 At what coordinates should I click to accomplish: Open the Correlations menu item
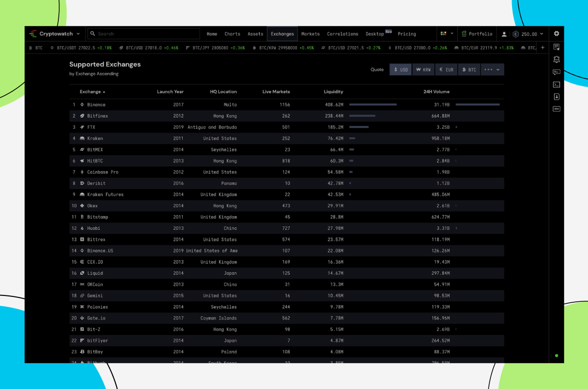(x=343, y=34)
